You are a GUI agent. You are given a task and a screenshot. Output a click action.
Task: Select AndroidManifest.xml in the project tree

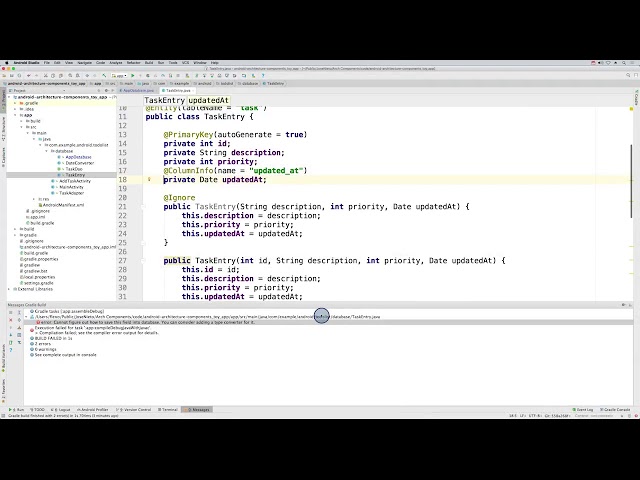click(x=63, y=205)
